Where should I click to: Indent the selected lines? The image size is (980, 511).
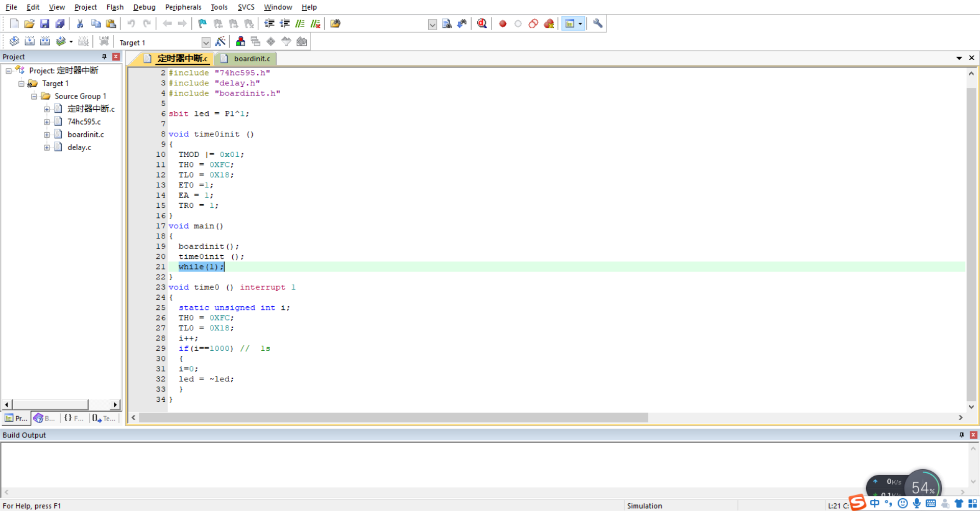pos(269,23)
